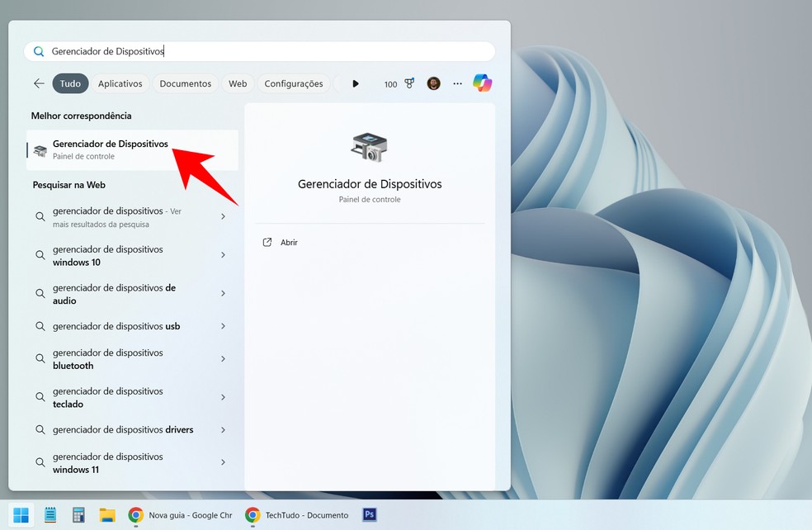The image size is (812, 530).
Task: Expand chevron for windows 10 suggestion
Action: pos(223,255)
